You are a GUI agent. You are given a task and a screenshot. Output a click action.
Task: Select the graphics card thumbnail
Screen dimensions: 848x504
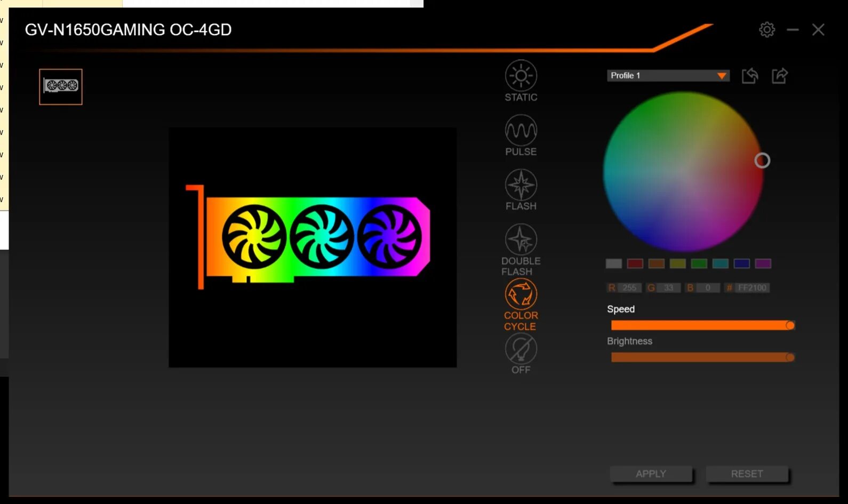[61, 86]
